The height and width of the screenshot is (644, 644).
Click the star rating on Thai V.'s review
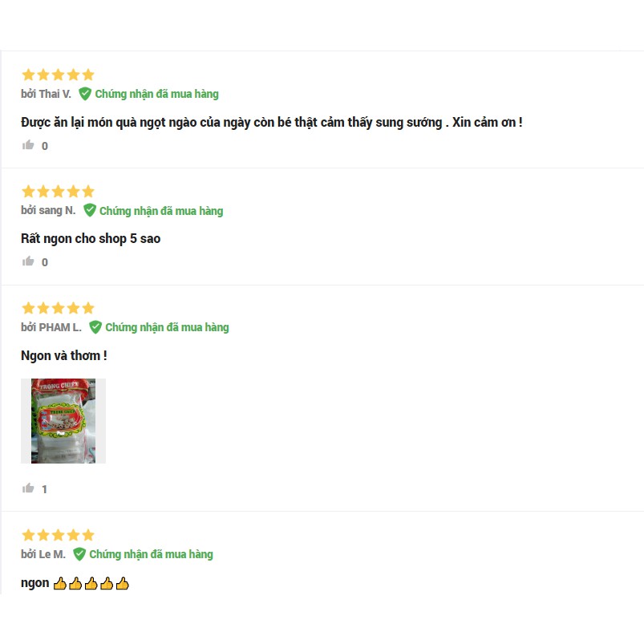pyautogui.click(x=58, y=75)
